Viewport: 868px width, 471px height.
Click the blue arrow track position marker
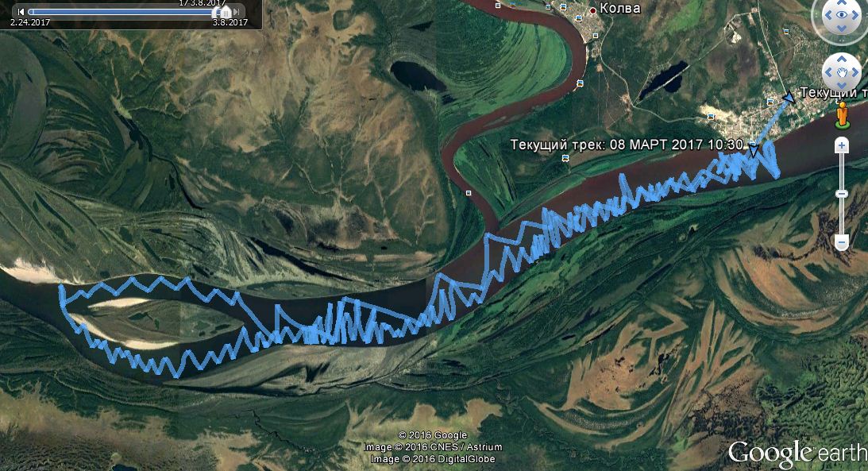click(x=789, y=98)
